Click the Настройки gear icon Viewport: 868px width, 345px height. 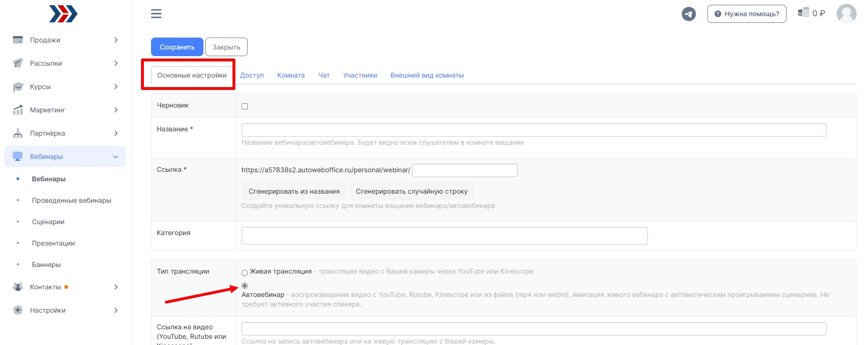pyautogui.click(x=18, y=310)
